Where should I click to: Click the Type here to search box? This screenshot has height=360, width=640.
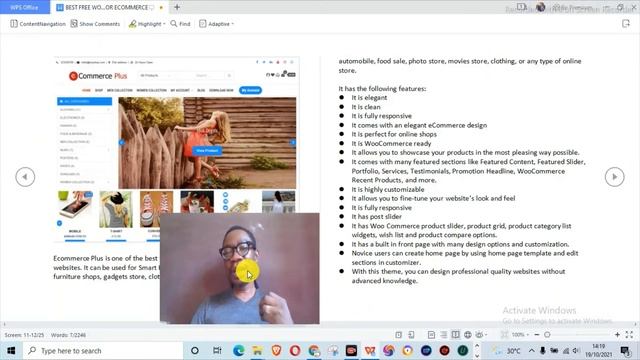pos(103,351)
